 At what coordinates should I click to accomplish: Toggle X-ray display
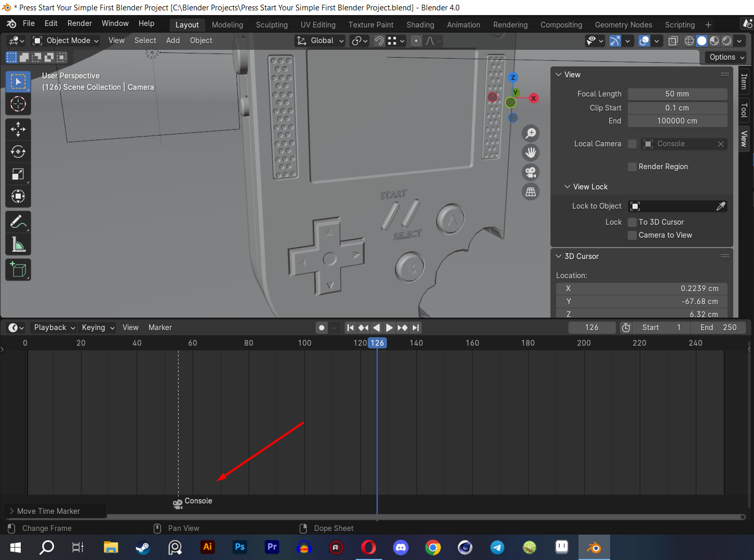673,40
